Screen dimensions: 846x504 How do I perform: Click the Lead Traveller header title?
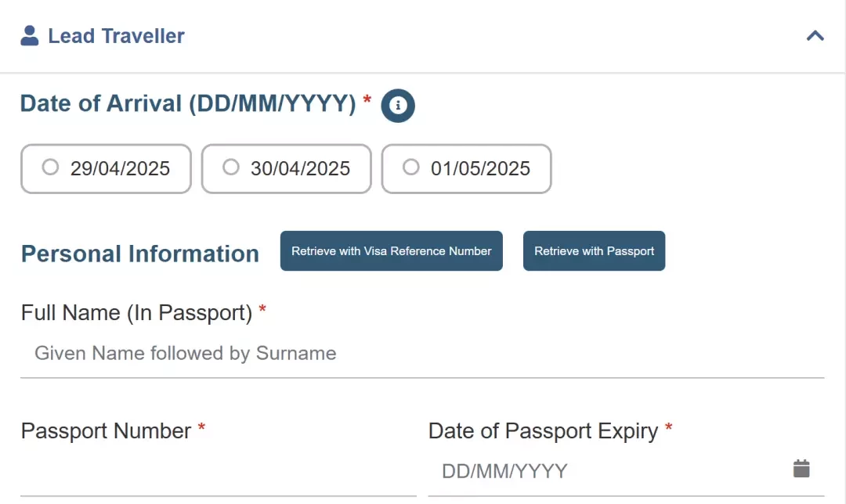tap(116, 36)
